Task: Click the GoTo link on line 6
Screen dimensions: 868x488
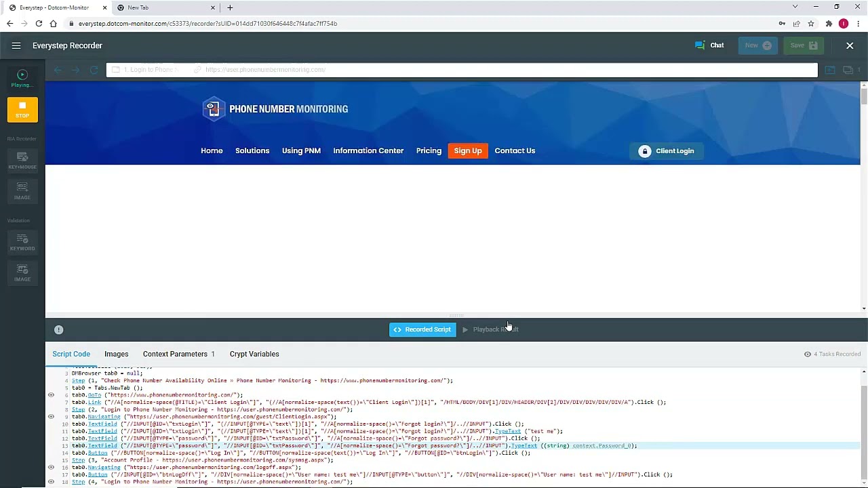Action: coord(94,395)
